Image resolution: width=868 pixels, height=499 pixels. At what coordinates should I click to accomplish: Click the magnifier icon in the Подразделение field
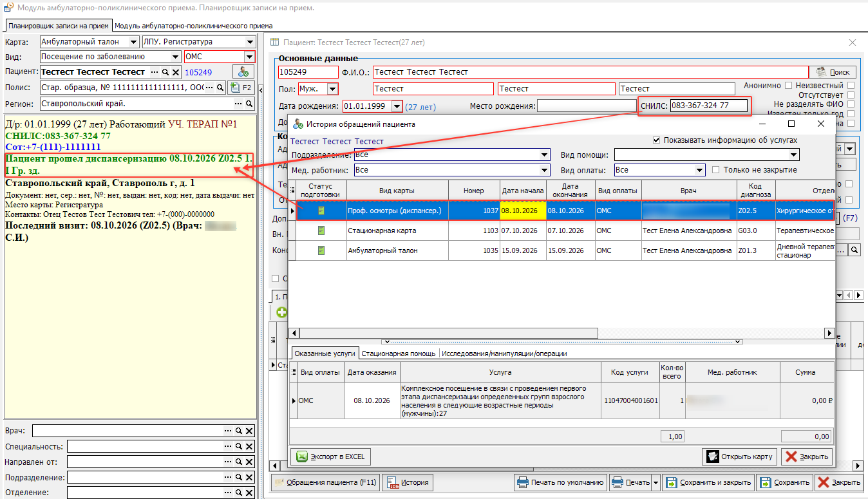pyautogui.click(x=238, y=477)
